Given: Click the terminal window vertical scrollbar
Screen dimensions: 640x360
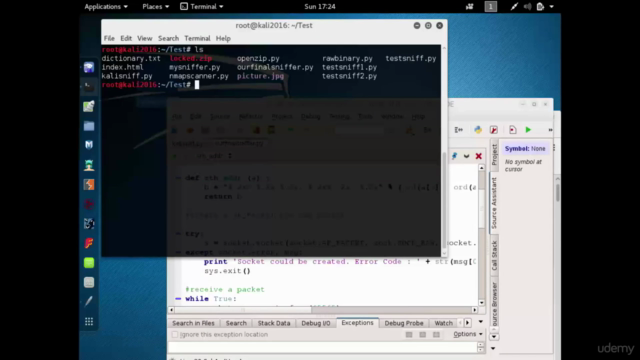Looking at the screenshot, I should (444, 151).
